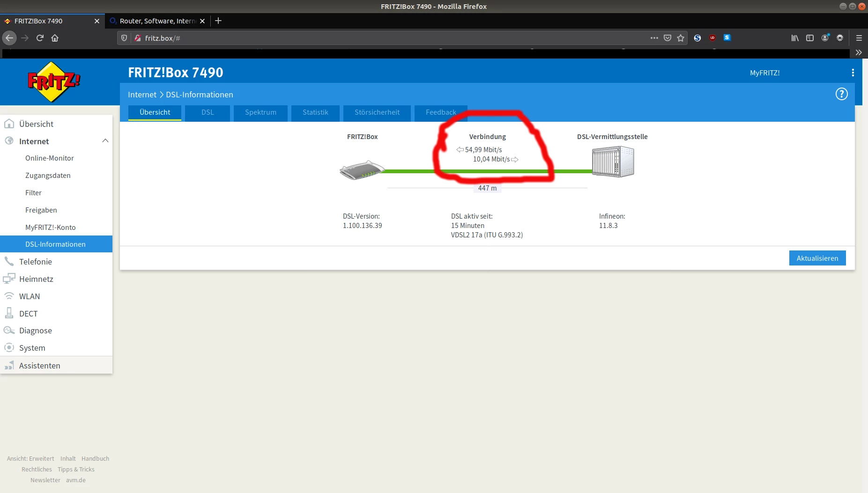The image size is (868, 493).
Task: Show more bookmarks toolbar items
Action: (x=859, y=52)
